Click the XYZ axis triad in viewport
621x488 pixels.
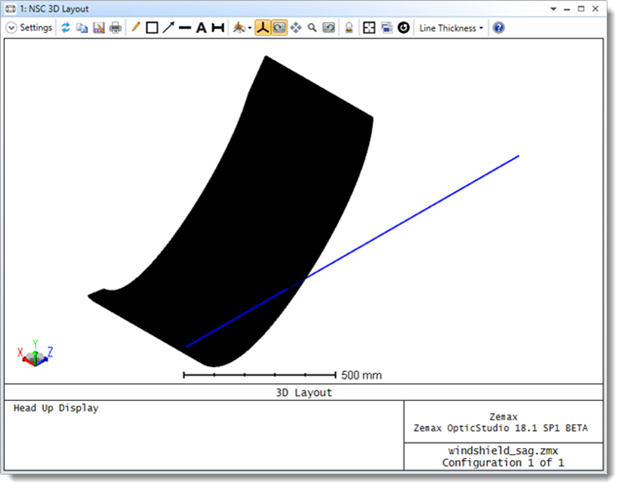35,353
